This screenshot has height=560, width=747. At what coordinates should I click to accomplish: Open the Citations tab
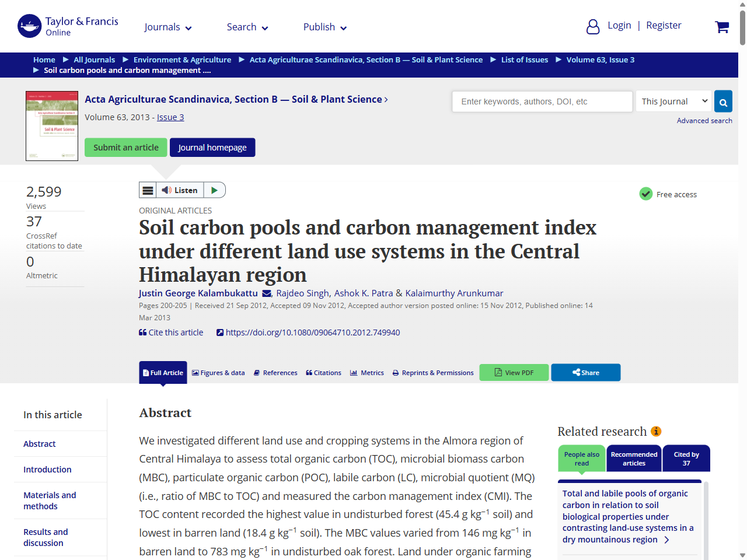click(323, 373)
